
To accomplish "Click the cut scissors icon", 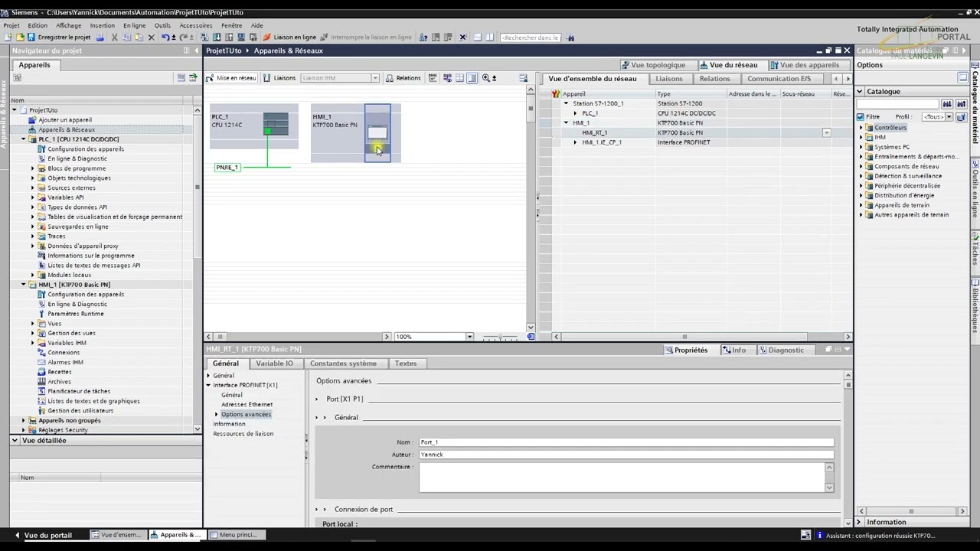I will click(x=115, y=37).
